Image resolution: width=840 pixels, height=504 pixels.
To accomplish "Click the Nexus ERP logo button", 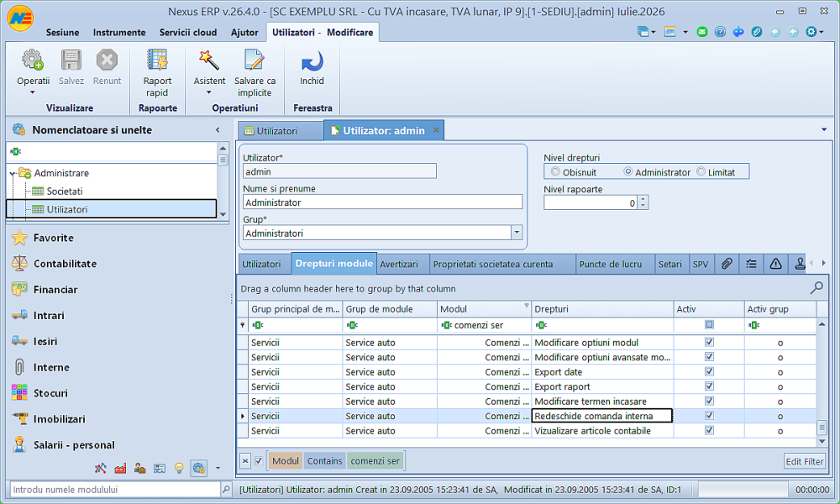I will 20,18.
